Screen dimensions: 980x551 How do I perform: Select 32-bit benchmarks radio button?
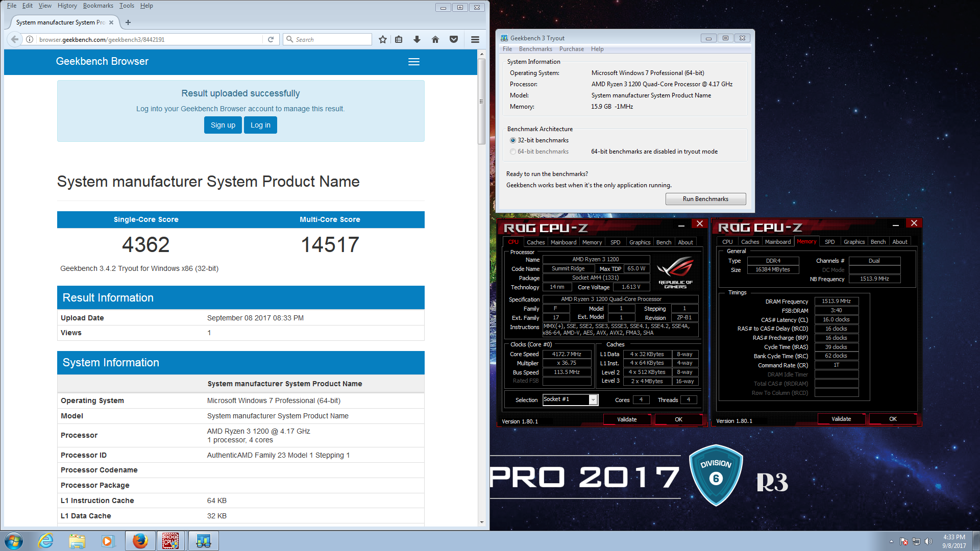tap(513, 140)
